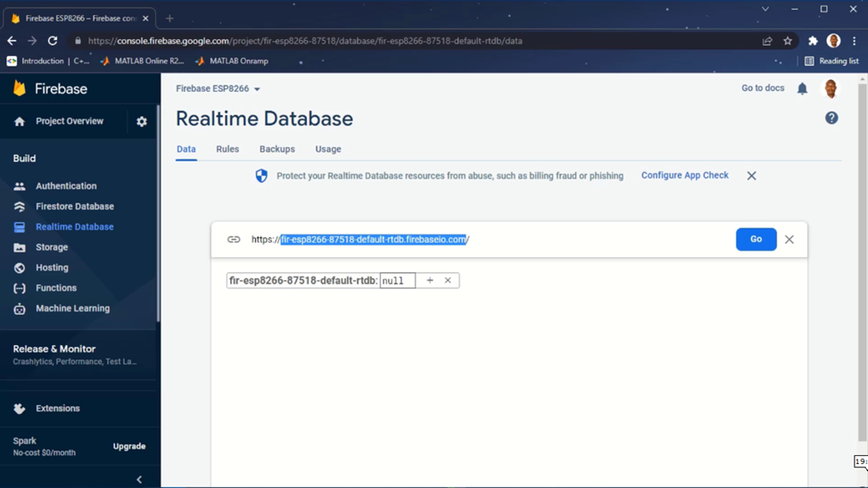Open project settings gear icon
868x488 pixels.
142,121
